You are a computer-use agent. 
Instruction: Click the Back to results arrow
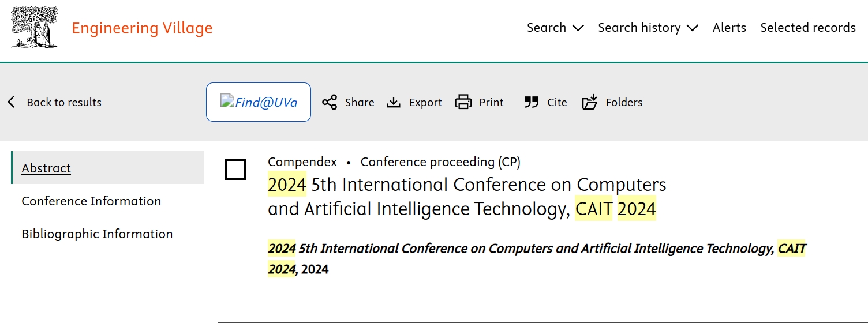[11, 102]
